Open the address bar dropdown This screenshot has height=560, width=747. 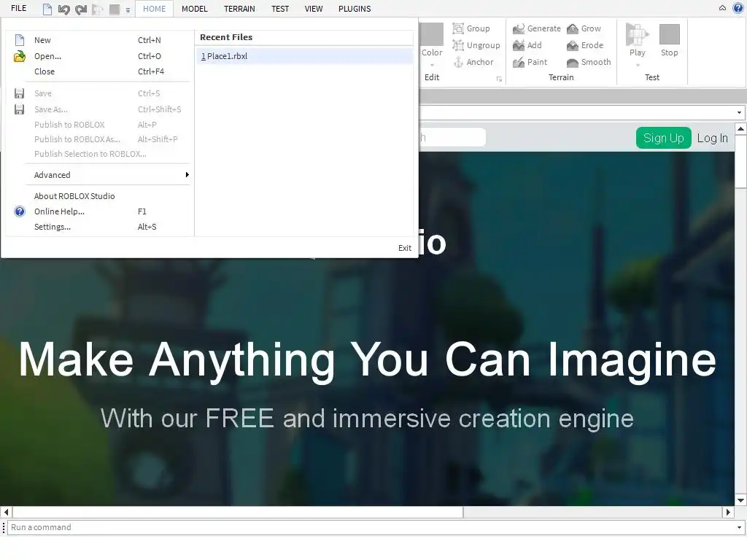pos(739,113)
